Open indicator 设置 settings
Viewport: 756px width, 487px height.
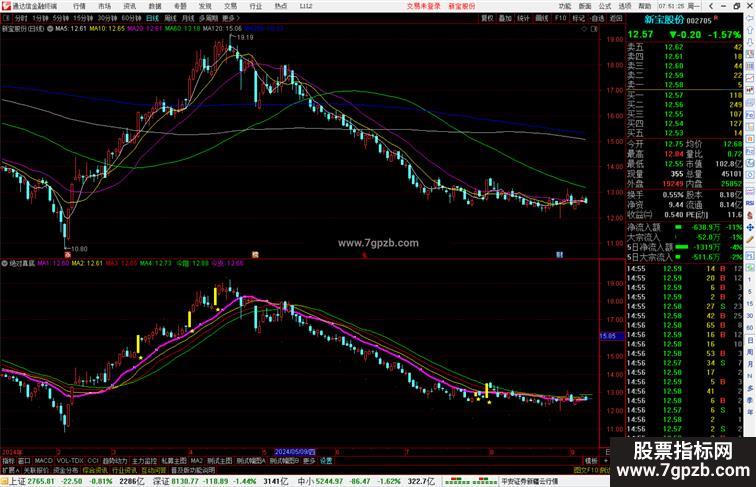pyautogui.click(x=326, y=460)
